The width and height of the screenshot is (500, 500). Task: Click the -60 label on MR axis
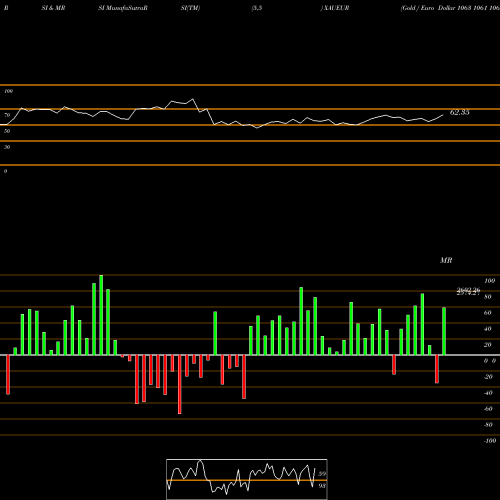tap(488, 409)
